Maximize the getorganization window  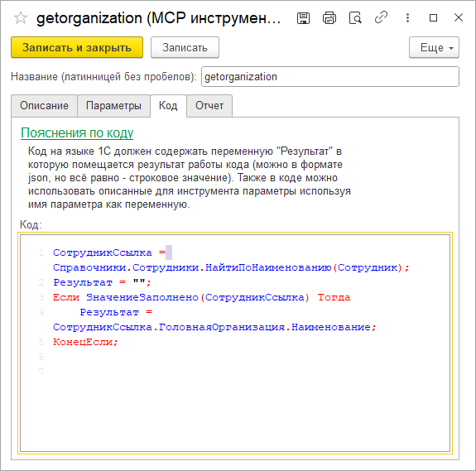[433, 18]
